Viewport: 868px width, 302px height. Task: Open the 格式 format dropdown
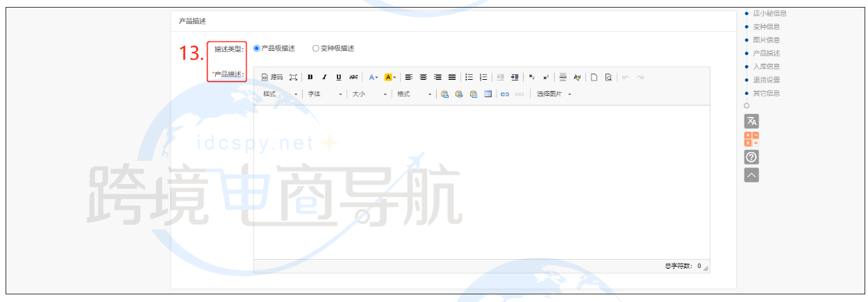415,94
